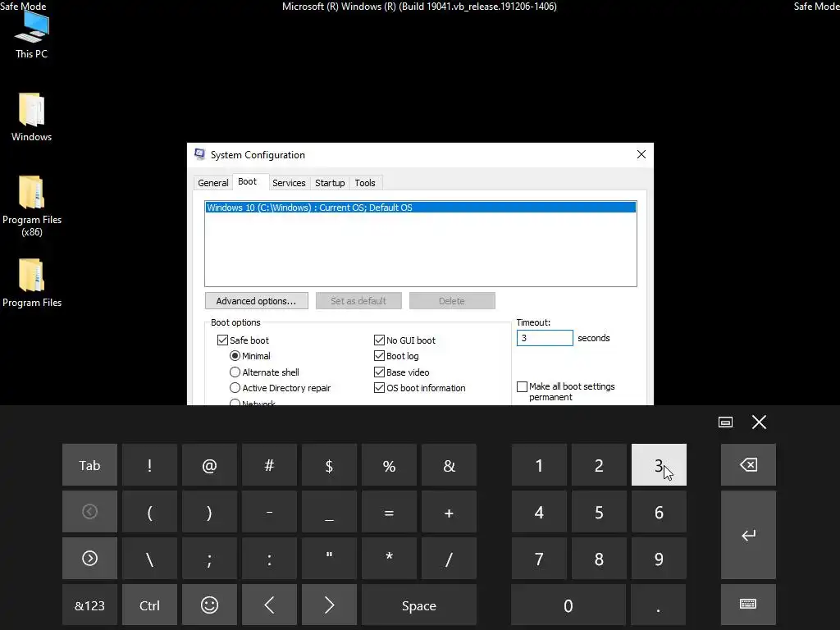Viewport: 840px width, 630px height.
Task: Tap the @ symbol key
Action: (x=209, y=465)
